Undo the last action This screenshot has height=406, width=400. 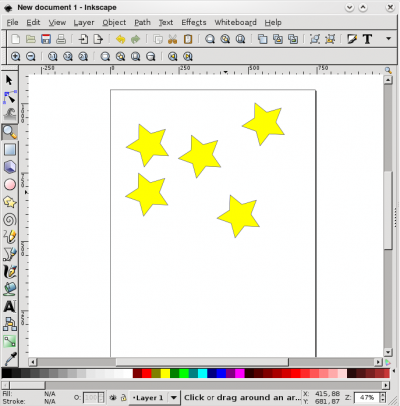coord(120,39)
